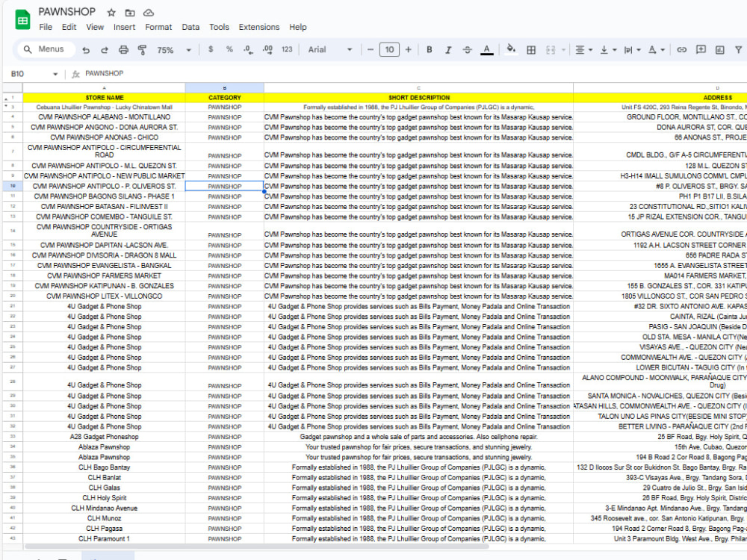Edit the font size field 10
747x560 pixels.
389,49
